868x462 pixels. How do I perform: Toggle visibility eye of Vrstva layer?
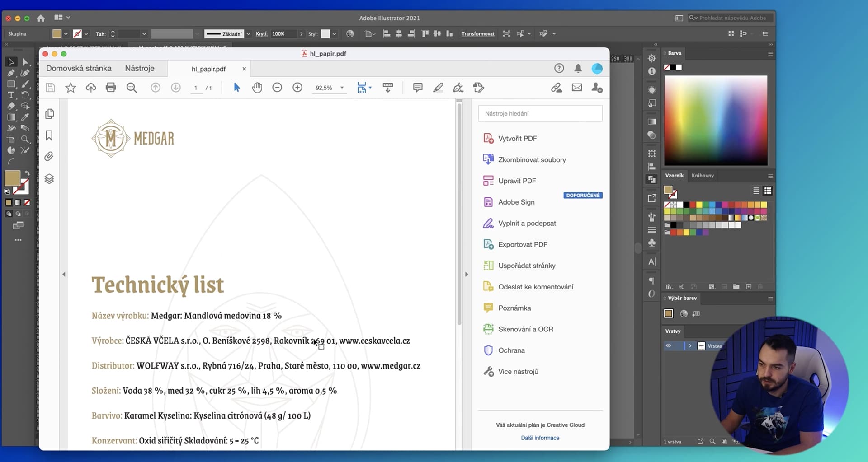(668, 346)
